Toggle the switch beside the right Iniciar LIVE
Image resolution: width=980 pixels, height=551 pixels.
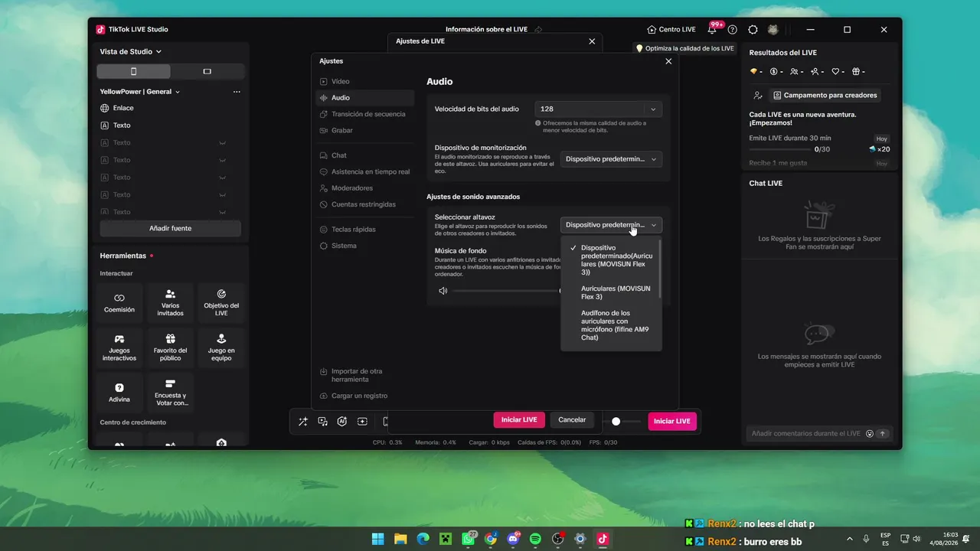pyautogui.click(x=616, y=421)
